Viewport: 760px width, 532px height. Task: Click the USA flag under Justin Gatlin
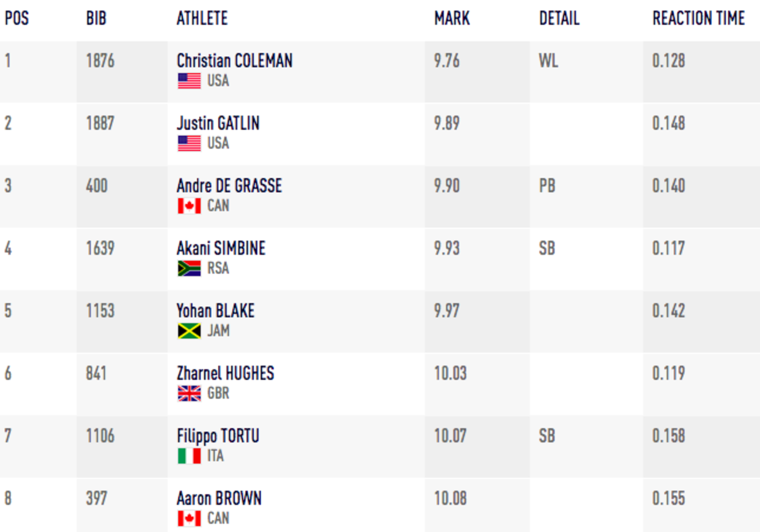pos(189,143)
